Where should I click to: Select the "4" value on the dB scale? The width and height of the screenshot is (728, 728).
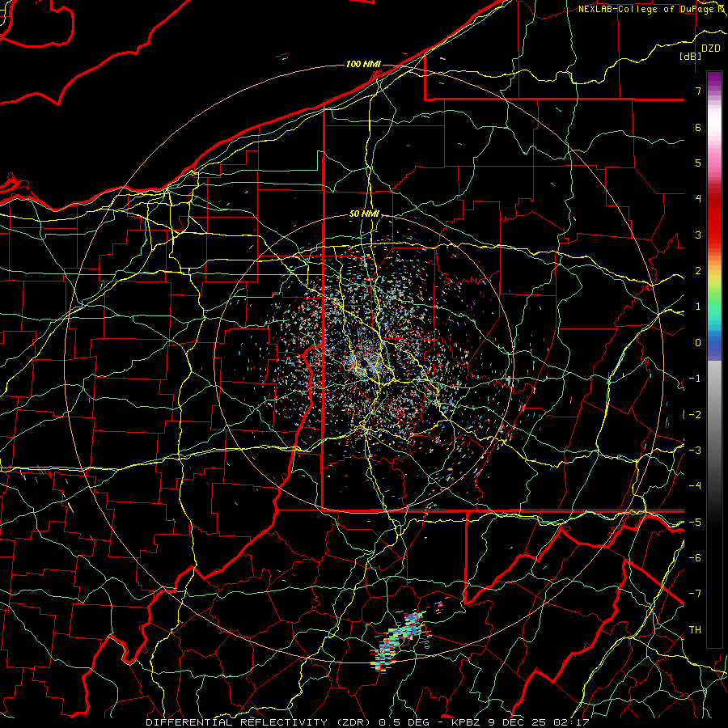(x=698, y=199)
